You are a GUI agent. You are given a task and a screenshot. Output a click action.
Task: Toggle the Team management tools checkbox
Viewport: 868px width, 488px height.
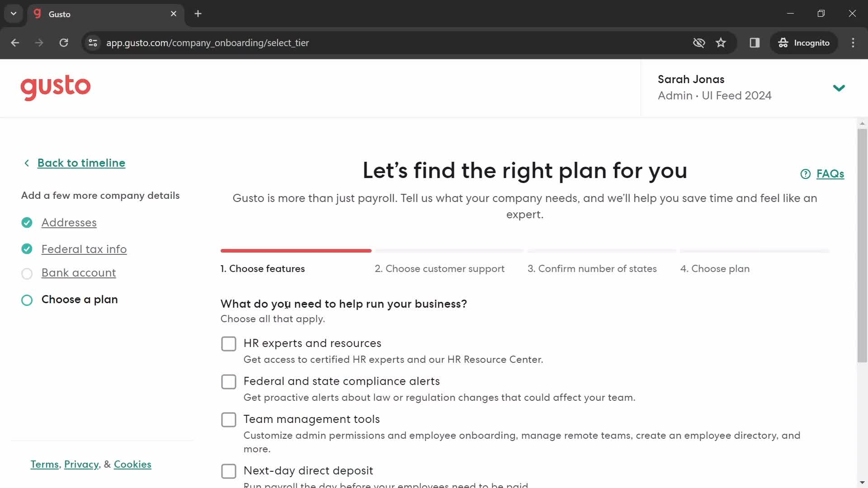(228, 419)
